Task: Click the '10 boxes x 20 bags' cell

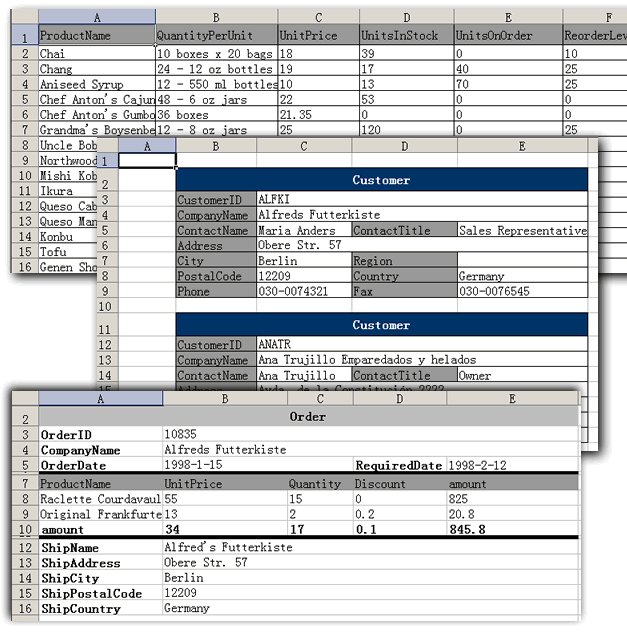Action: (x=217, y=54)
